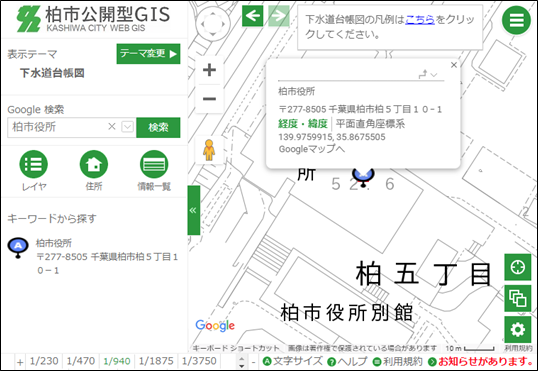Click the plus at scale bar start
The image size is (538, 371).
click(x=20, y=362)
